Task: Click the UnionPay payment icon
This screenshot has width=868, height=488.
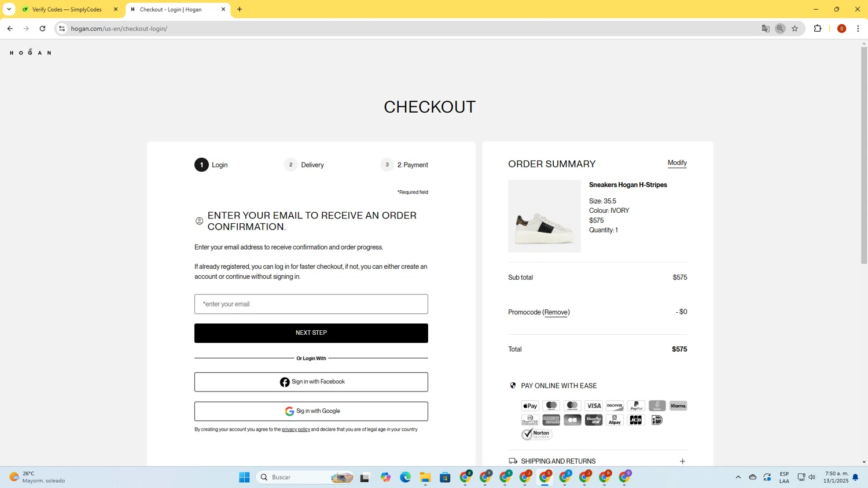Action: pyautogui.click(x=594, y=420)
